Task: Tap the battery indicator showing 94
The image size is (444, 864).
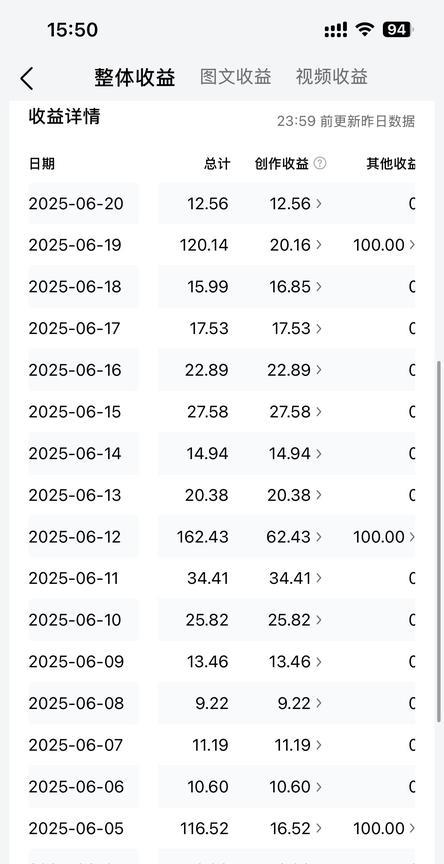Action: 397,29
